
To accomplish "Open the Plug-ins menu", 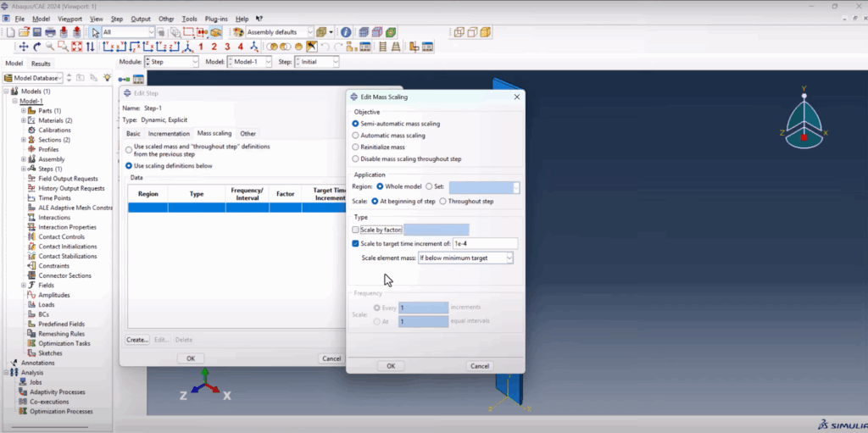I will [216, 19].
